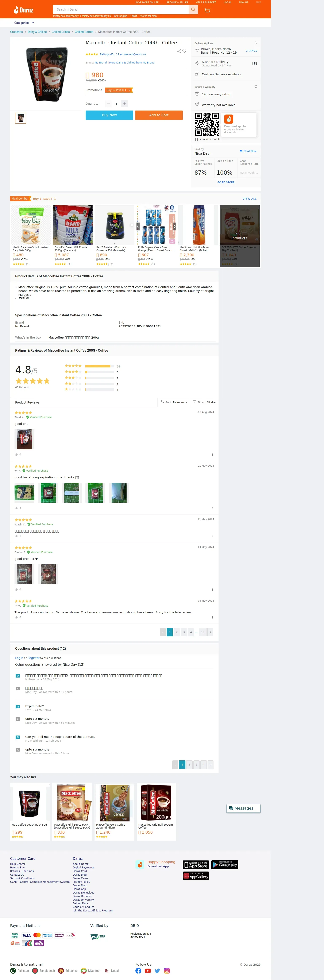Select Bangladesh flag in Daraz International
The height and width of the screenshot is (980, 324).
[35, 971]
